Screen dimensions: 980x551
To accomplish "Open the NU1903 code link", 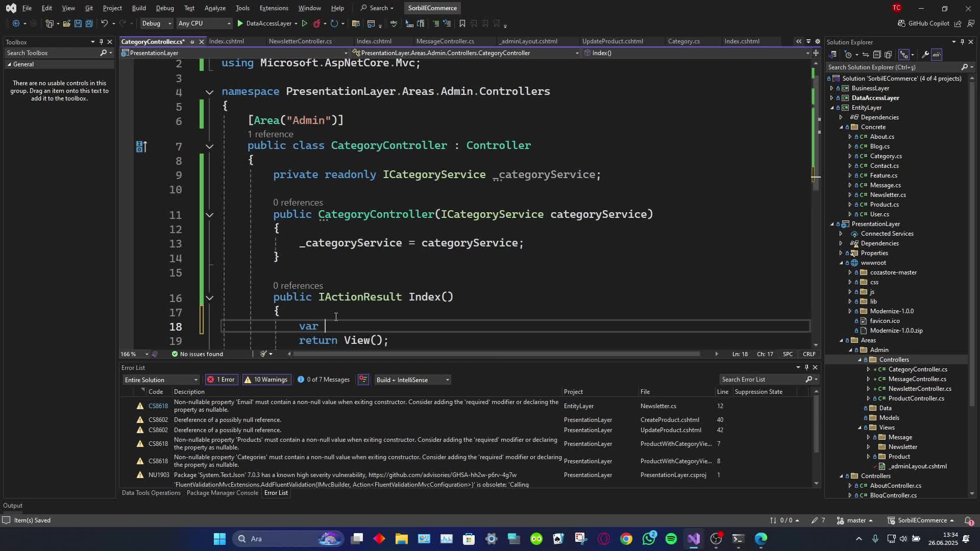I will [x=158, y=475].
